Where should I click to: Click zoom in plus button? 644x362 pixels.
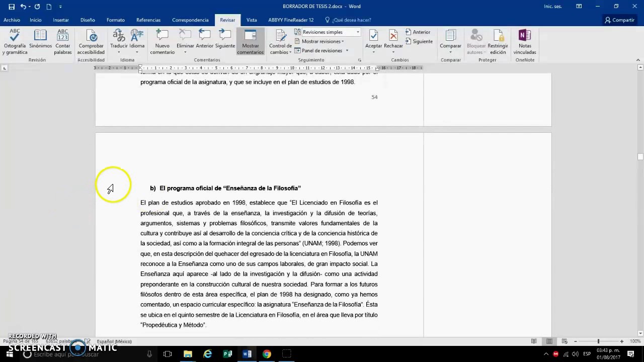point(621,341)
